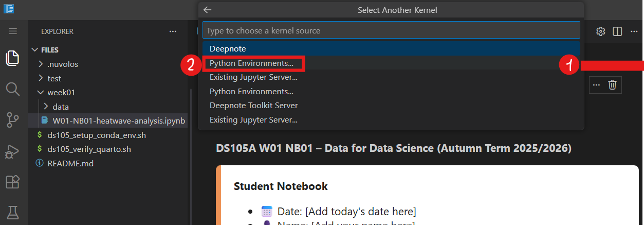Delete cell with trash icon
The image size is (644, 225).
coord(612,84)
